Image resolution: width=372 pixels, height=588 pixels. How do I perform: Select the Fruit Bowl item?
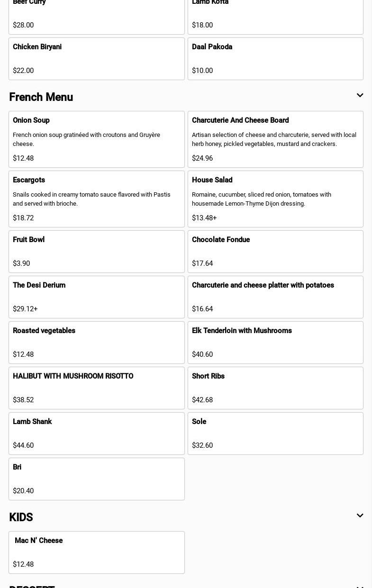click(x=96, y=252)
